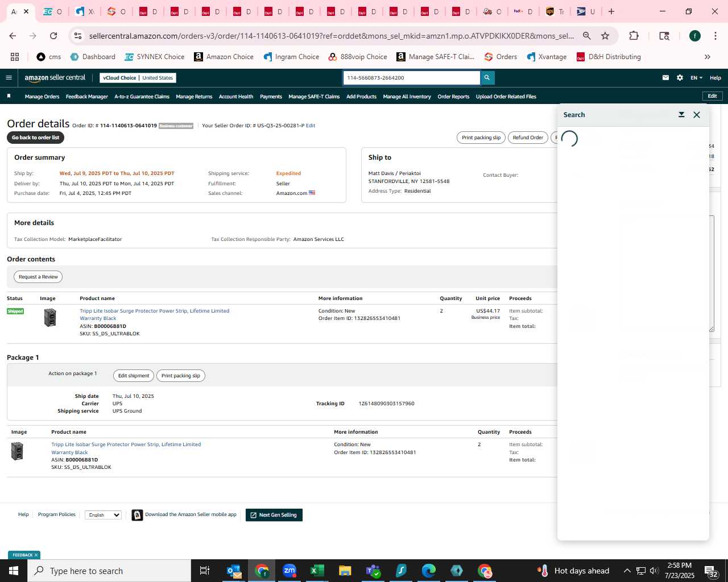Open Manage Returns menu item
This screenshot has width=728, height=582.
[194, 97]
